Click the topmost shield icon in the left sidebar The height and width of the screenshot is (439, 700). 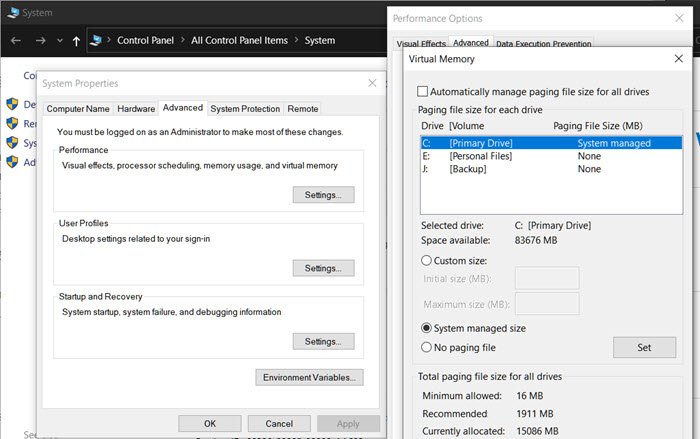click(12, 104)
